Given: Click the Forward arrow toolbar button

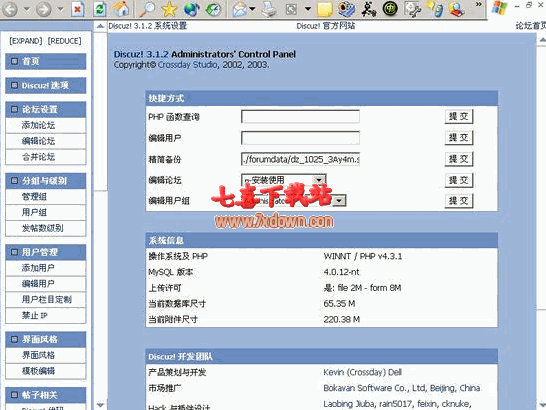Looking at the screenshot, I should coord(44,9).
